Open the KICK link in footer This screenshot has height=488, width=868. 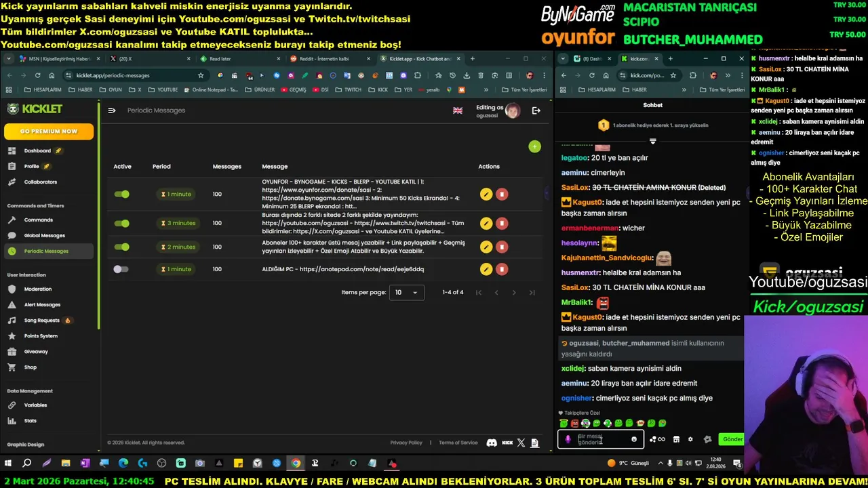[507, 443]
